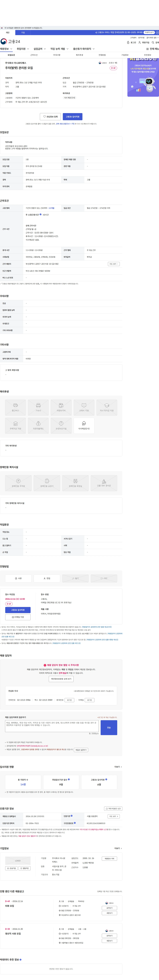Click the 서류 selection method icon card

point(18,578)
